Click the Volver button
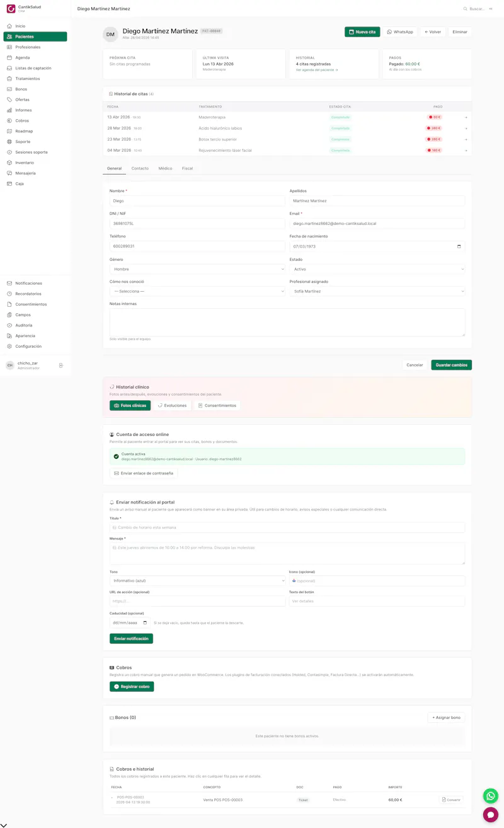 [433, 32]
